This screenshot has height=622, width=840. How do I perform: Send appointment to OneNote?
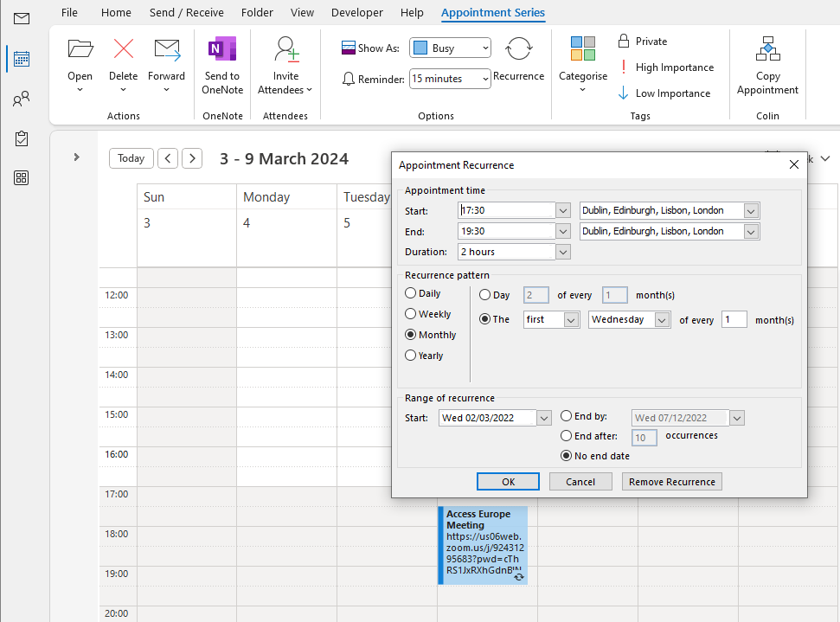pos(222,67)
